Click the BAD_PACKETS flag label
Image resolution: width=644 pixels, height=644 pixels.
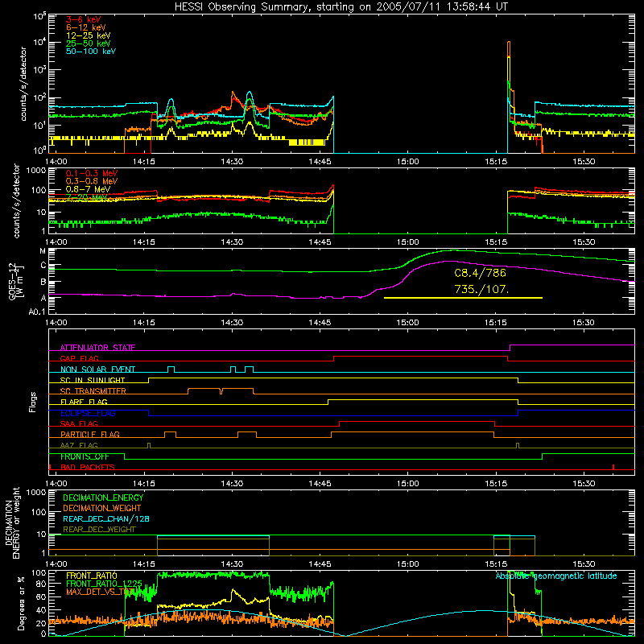click(88, 468)
